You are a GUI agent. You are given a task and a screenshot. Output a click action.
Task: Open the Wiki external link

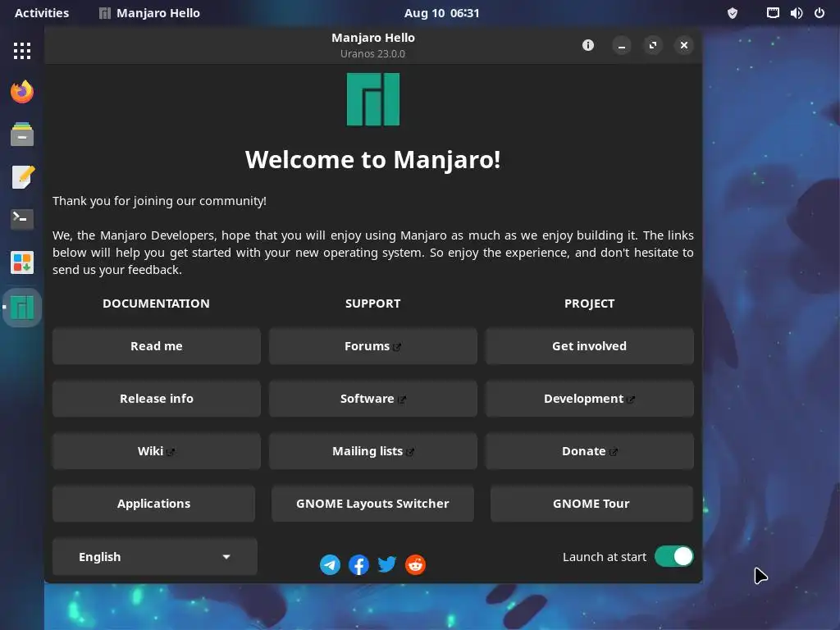point(157,451)
